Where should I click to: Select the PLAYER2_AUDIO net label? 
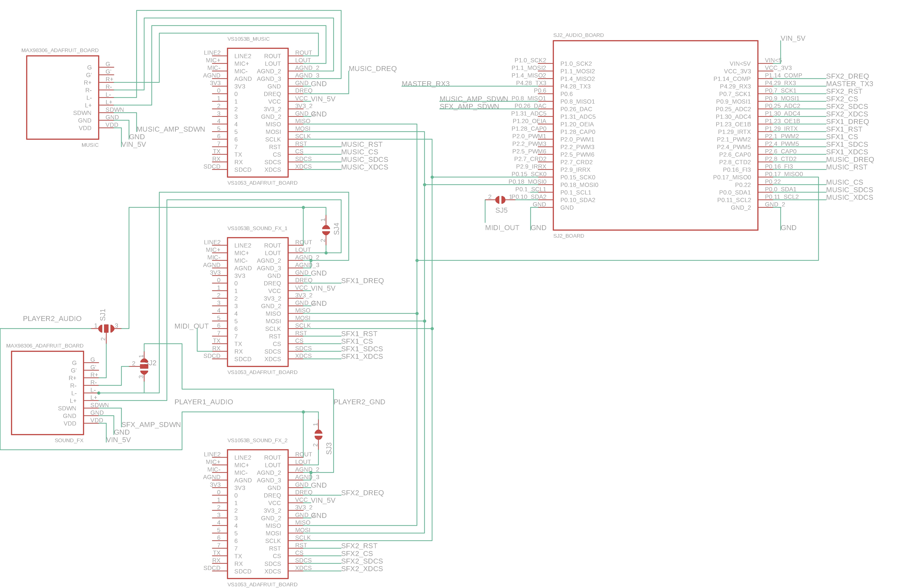(52, 319)
